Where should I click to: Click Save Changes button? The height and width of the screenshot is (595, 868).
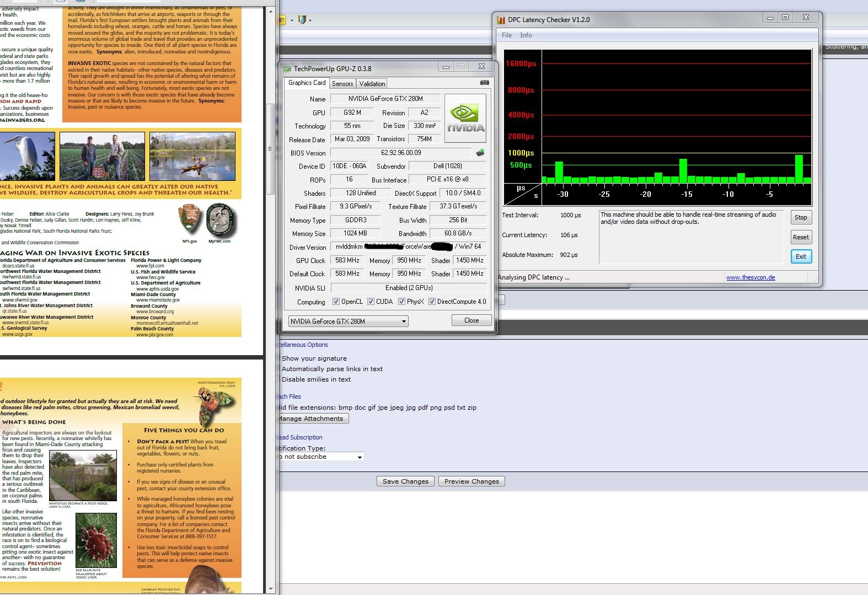[406, 481]
